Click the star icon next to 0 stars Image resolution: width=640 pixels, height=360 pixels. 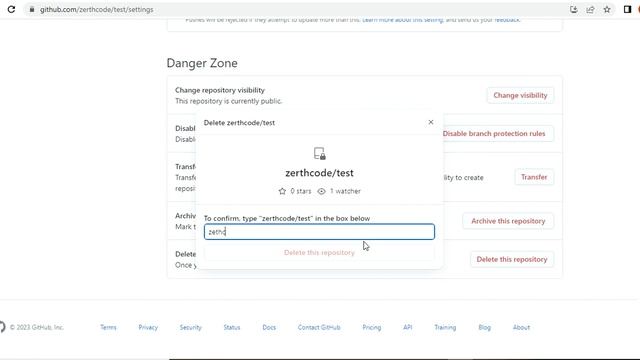[x=282, y=191]
